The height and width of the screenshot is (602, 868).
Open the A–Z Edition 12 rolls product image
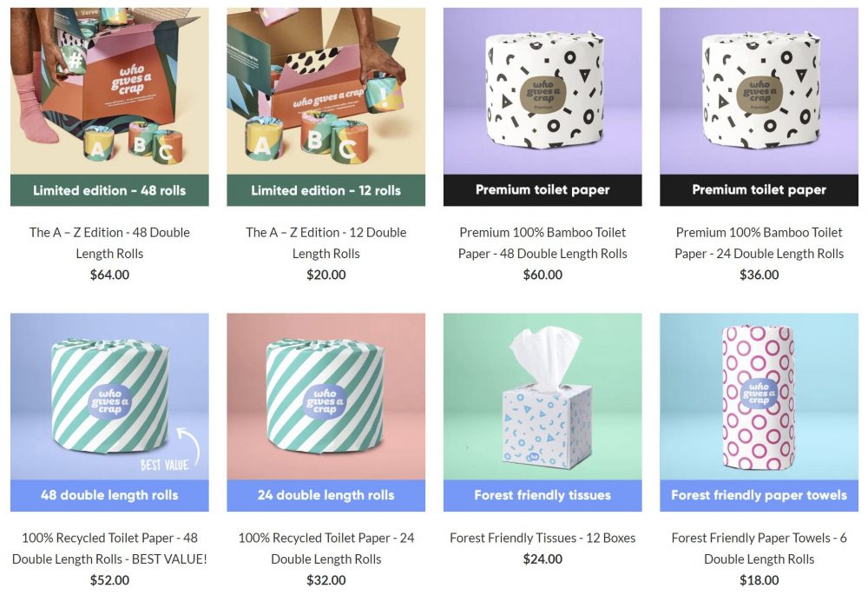[x=325, y=91]
